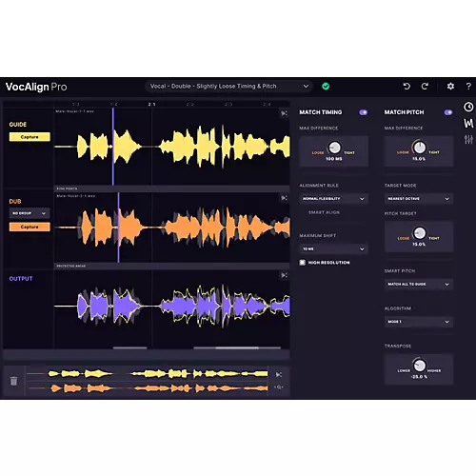The width and height of the screenshot is (476, 476).
Task: Open help with the question mark icon
Action: (x=468, y=86)
